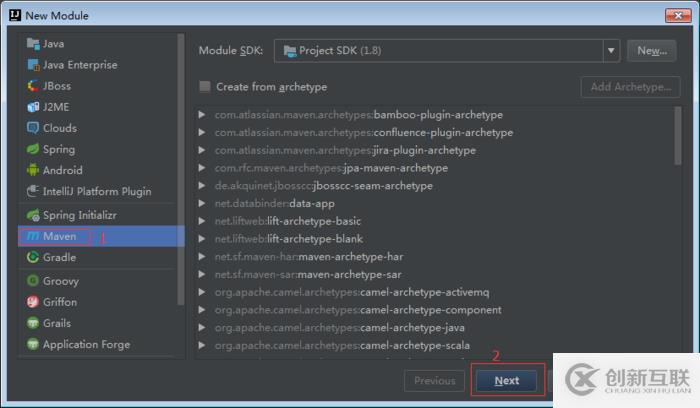The image size is (700, 408).
Task: Expand the confluence-plugin-archetype node
Action: click(x=202, y=133)
